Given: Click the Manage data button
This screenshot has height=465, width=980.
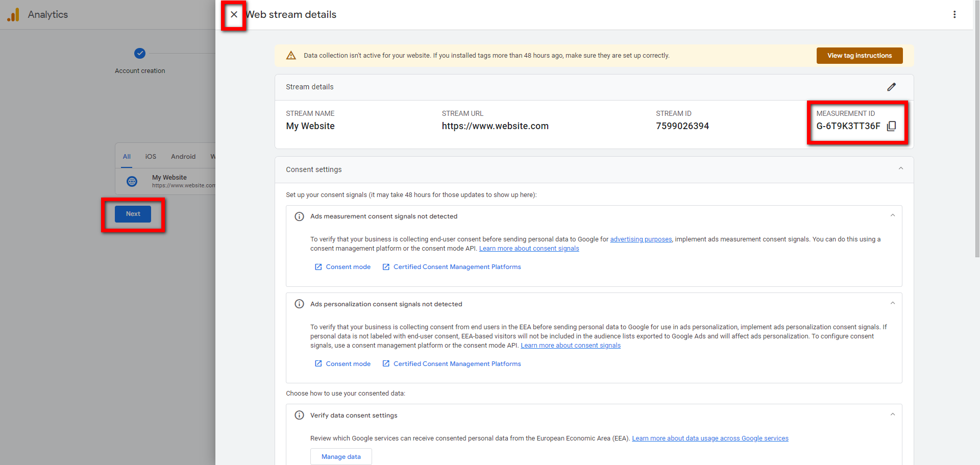Looking at the screenshot, I should (x=341, y=456).
